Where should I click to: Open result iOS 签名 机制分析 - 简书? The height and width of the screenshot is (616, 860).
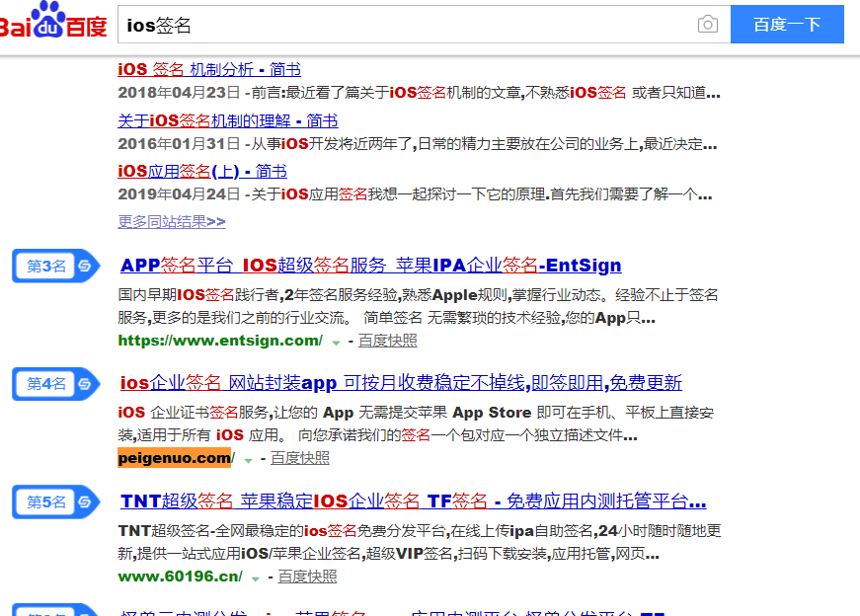tap(209, 70)
